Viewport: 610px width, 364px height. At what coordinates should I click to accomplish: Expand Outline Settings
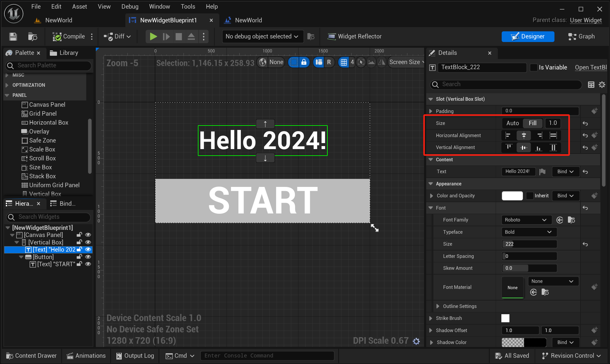438,306
